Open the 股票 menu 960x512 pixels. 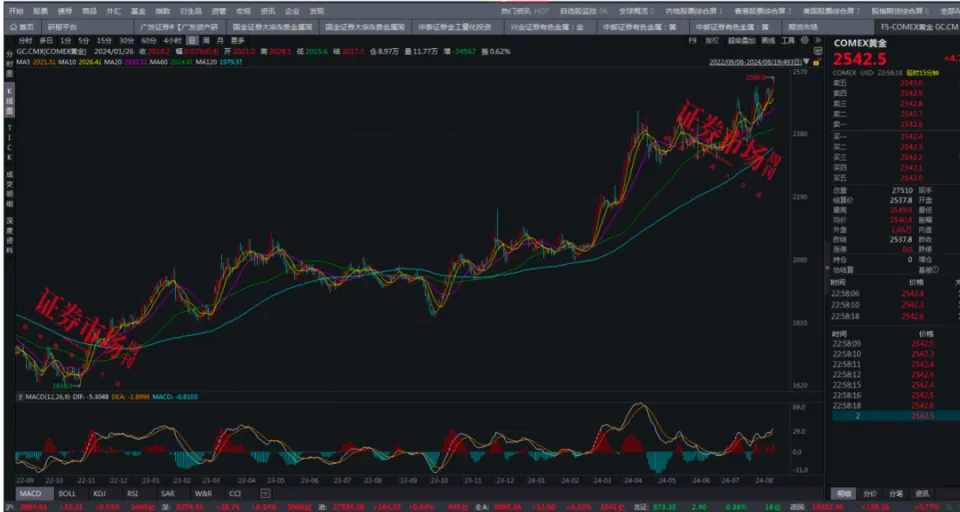[x=40, y=10]
